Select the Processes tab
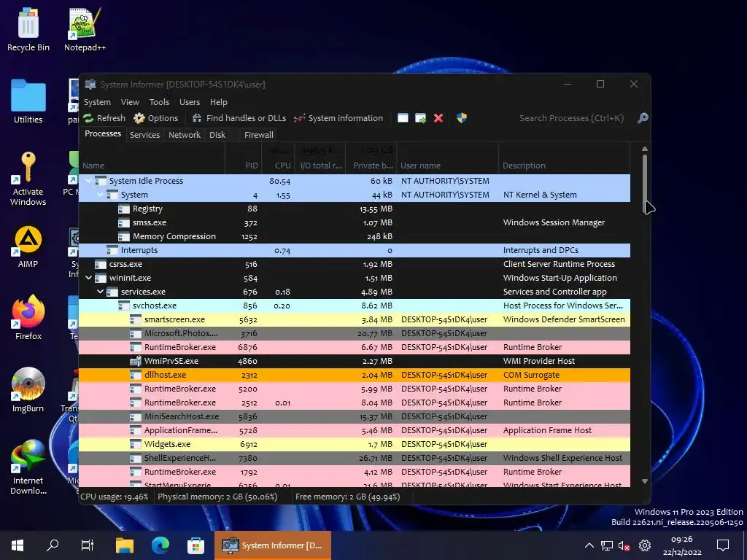The width and height of the screenshot is (747, 560). point(103,134)
